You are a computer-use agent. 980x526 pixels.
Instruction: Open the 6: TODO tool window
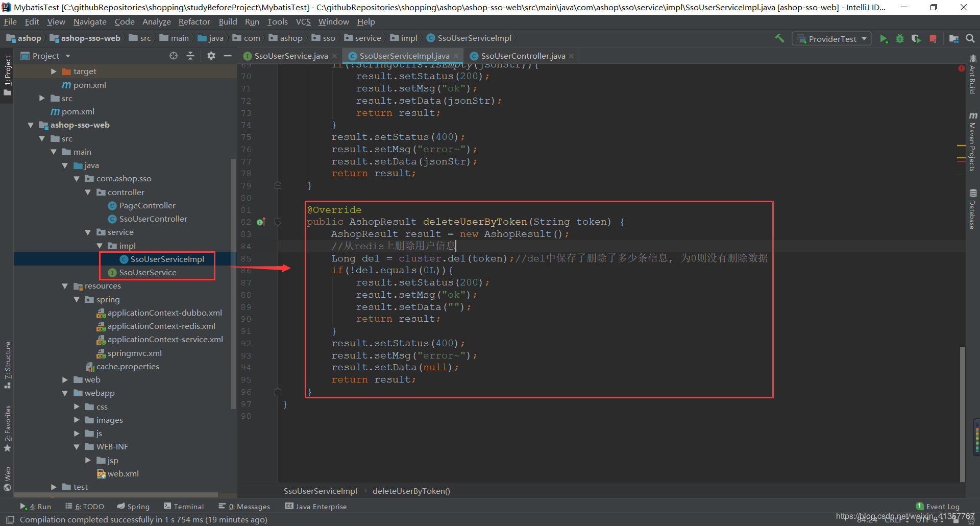coord(85,507)
